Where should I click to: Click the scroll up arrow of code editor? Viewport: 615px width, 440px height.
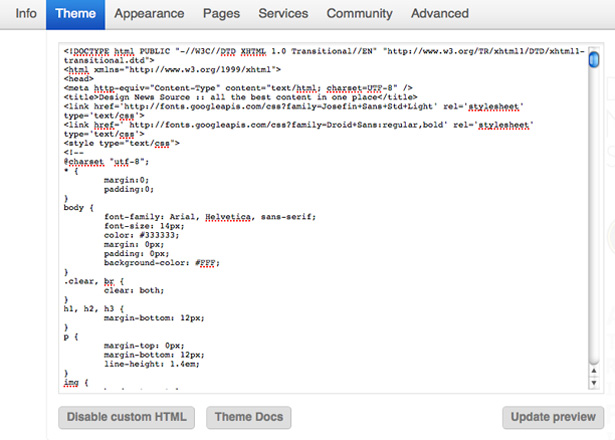[x=594, y=371]
